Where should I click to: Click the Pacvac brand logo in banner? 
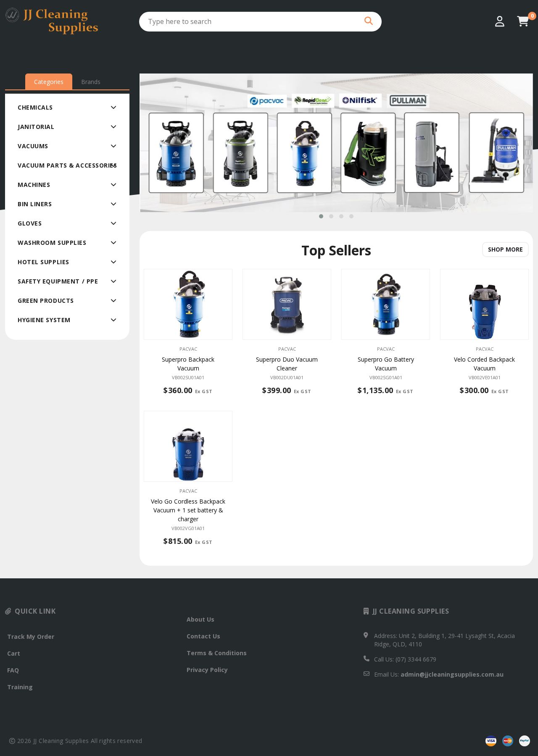coord(267,101)
